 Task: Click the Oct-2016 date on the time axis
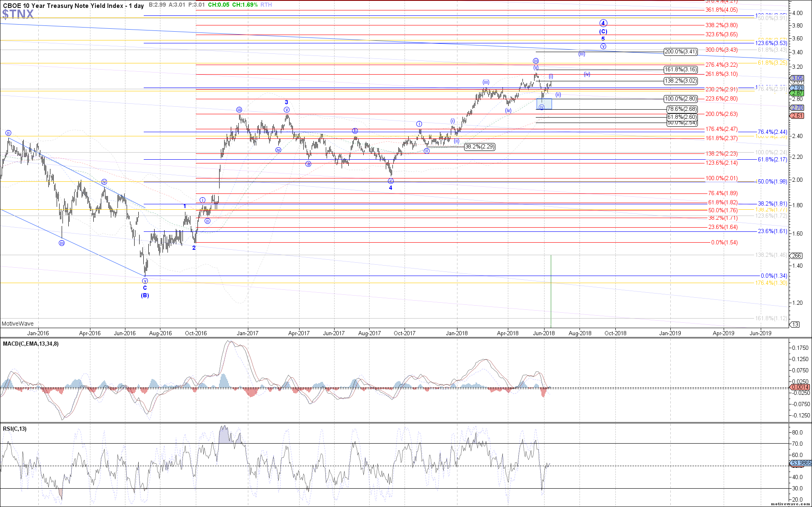pyautogui.click(x=196, y=333)
